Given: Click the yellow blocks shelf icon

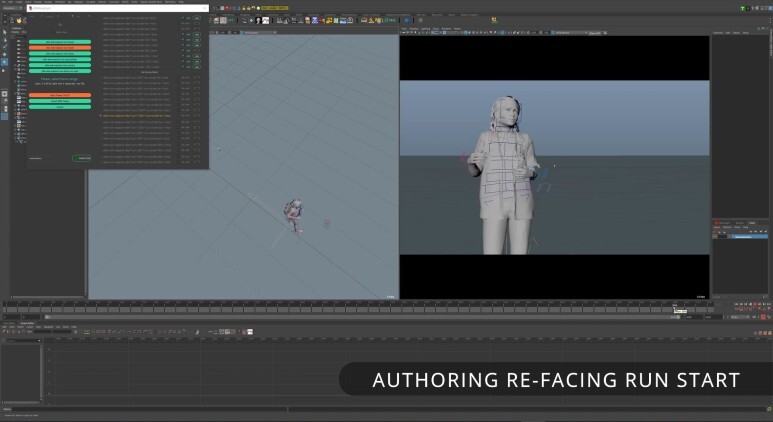Looking at the screenshot, I should [329, 20].
